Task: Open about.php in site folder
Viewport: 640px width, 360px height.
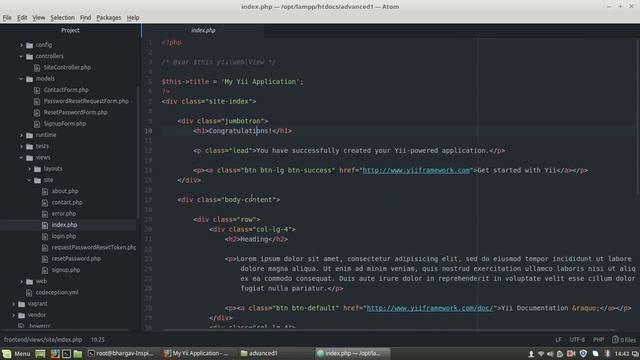Action: coord(64,191)
